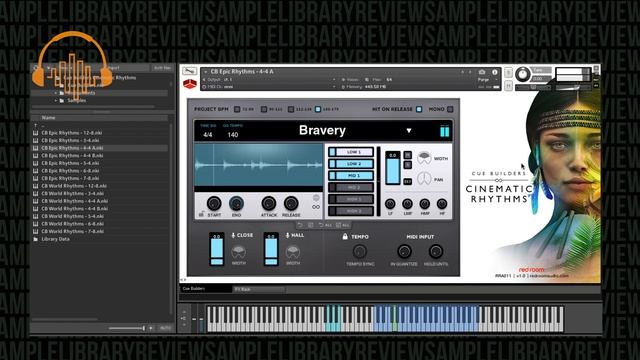Enable the Mono checkbox

pyautogui.click(x=450, y=109)
